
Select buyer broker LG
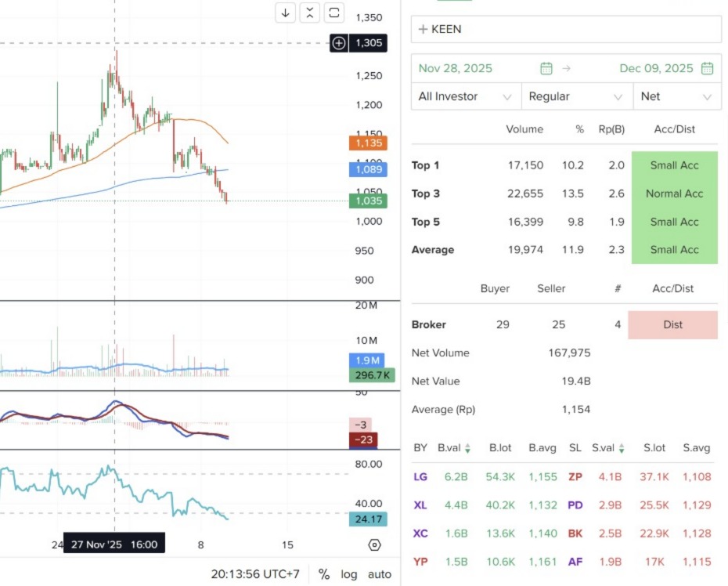(420, 477)
